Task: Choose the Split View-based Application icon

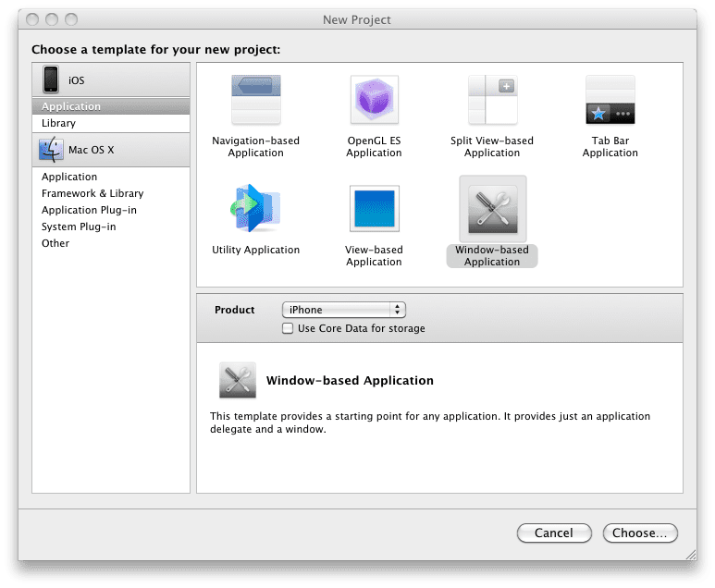Action: 492,100
